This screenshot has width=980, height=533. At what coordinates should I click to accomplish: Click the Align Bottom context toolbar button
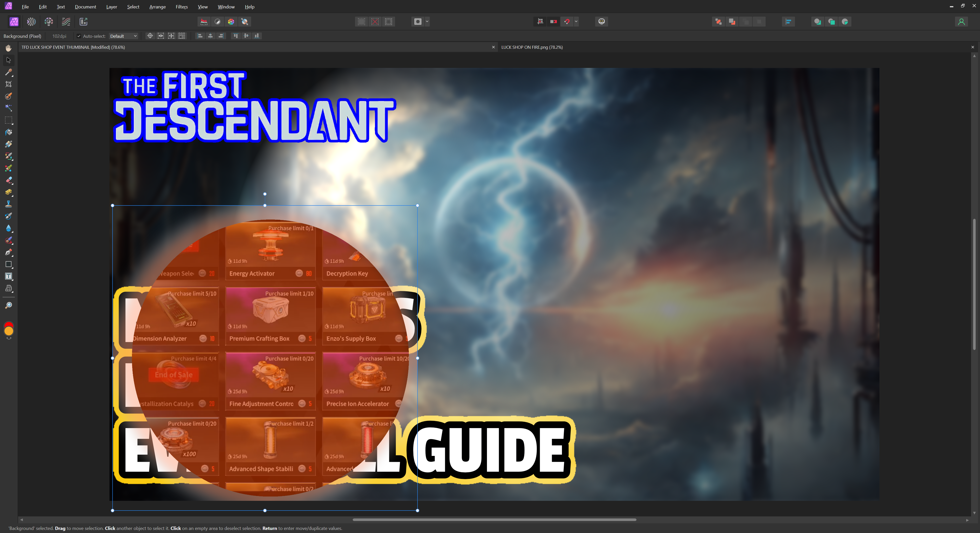pos(257,36)
